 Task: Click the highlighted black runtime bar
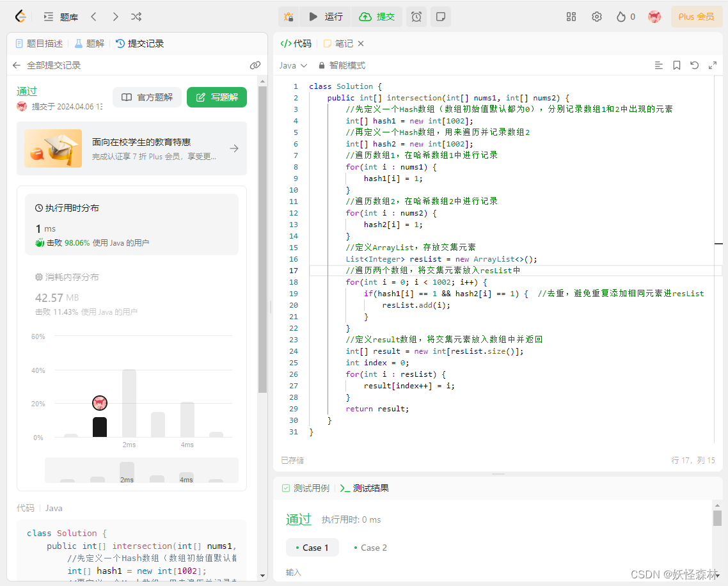pyautogui.click(x=100, y=427)
